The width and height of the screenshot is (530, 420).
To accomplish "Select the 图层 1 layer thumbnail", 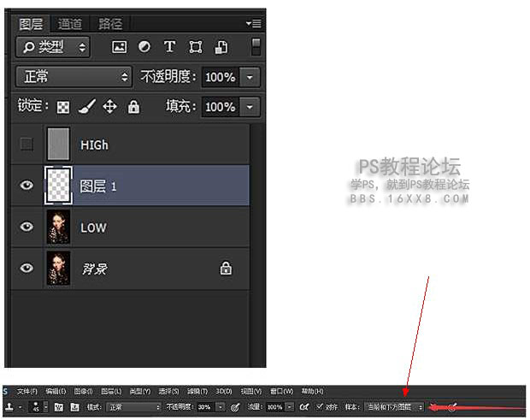I will 58,186.
